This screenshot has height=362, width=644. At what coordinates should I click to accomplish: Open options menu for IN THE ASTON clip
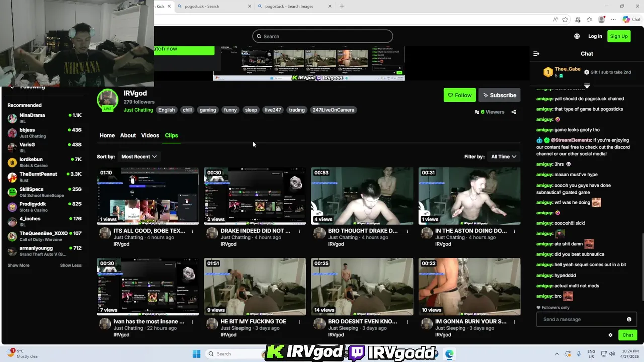(x=514, y=231)
